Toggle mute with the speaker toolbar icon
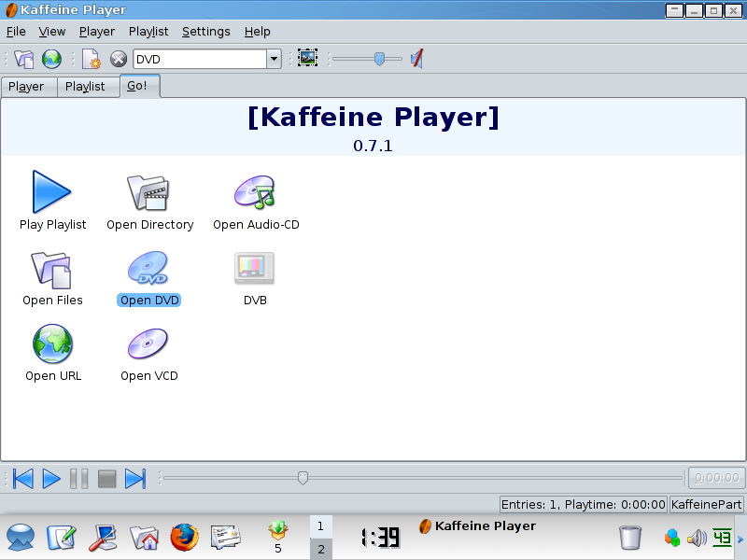747x560 pixels. pyautogui.click(x=417, y=59)
